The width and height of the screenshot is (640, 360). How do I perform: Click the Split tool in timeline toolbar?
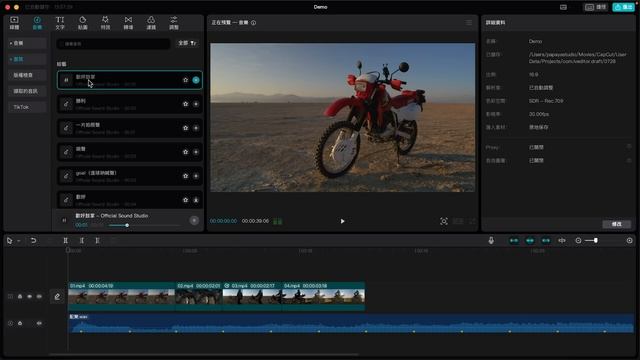(x=65, y=241)
